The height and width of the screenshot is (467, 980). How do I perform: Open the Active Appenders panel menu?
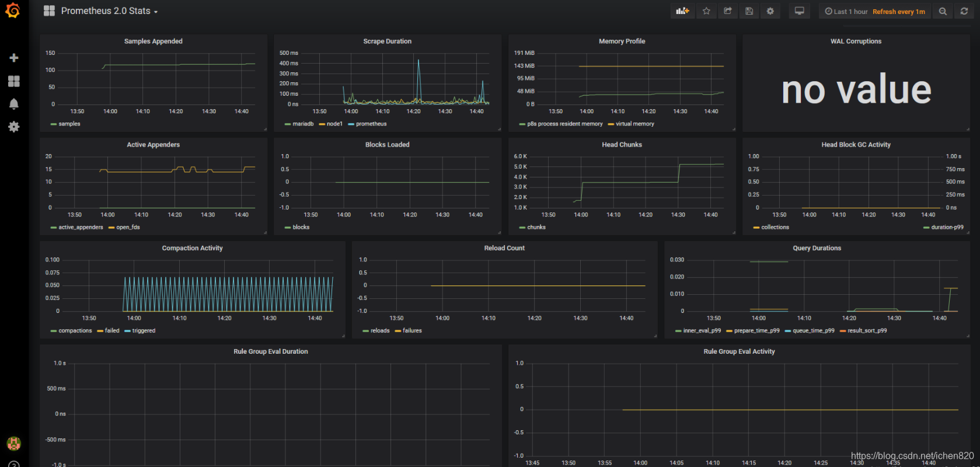[x=154, y=145]
